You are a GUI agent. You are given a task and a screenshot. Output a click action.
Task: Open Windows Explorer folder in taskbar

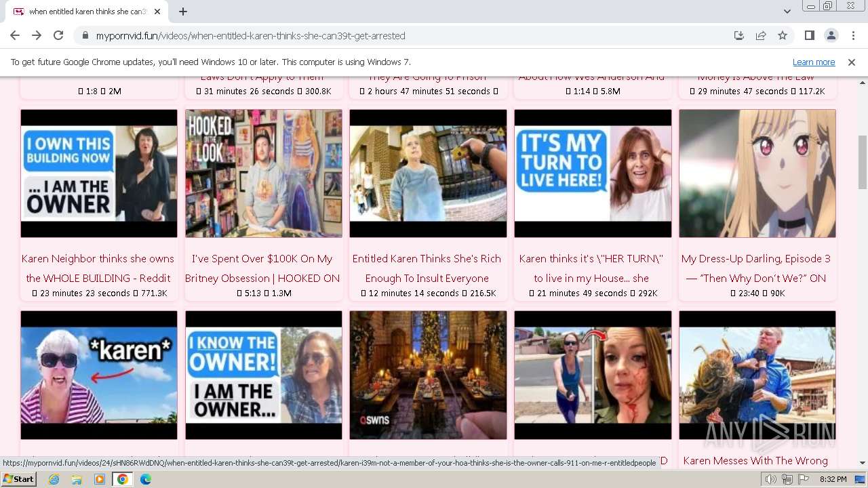click(77, 479)
